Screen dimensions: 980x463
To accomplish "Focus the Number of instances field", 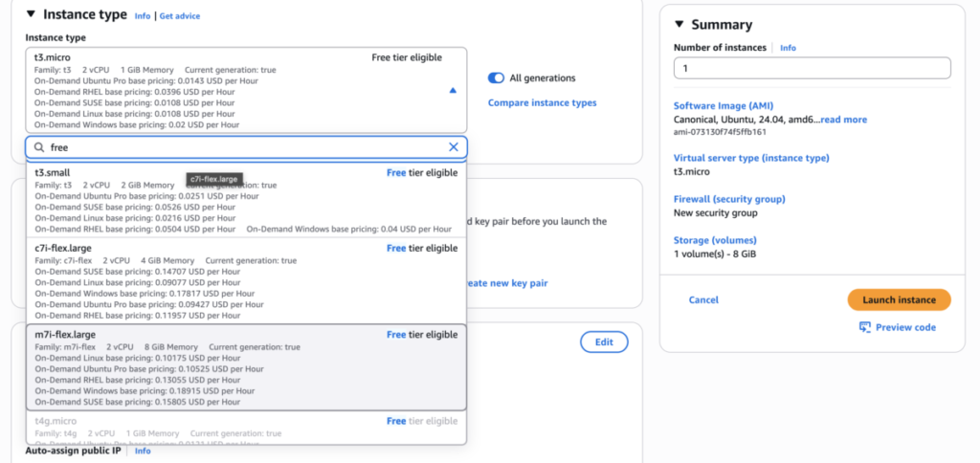I will [x=812, y=68].
